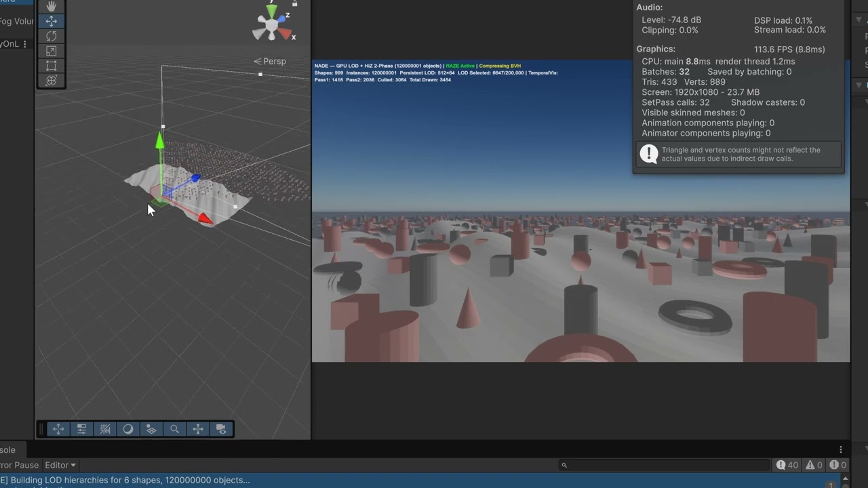Click the Compressing BVH status text
868x488 pixels.
(x=500, y=66)
